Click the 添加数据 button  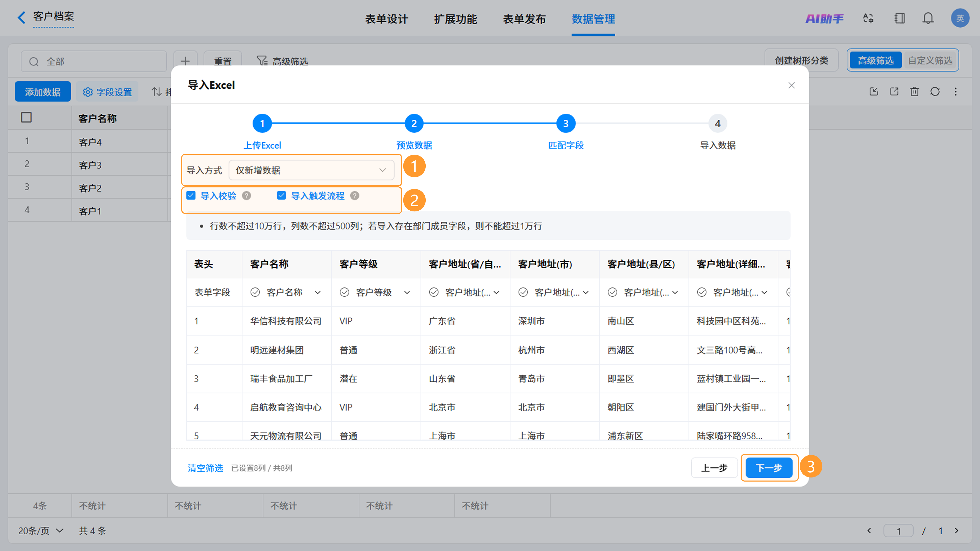coord(43,92)
